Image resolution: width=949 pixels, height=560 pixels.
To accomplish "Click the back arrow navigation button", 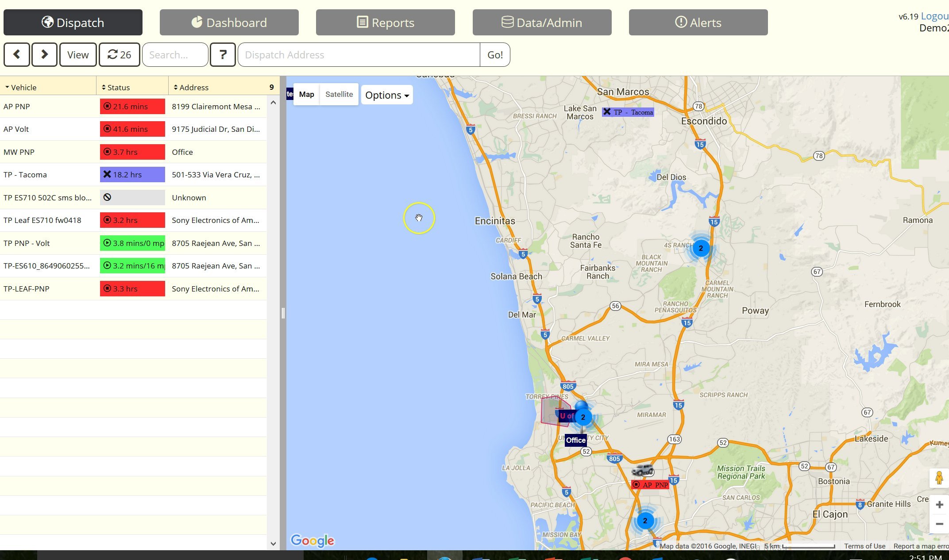I will (17, 54).
